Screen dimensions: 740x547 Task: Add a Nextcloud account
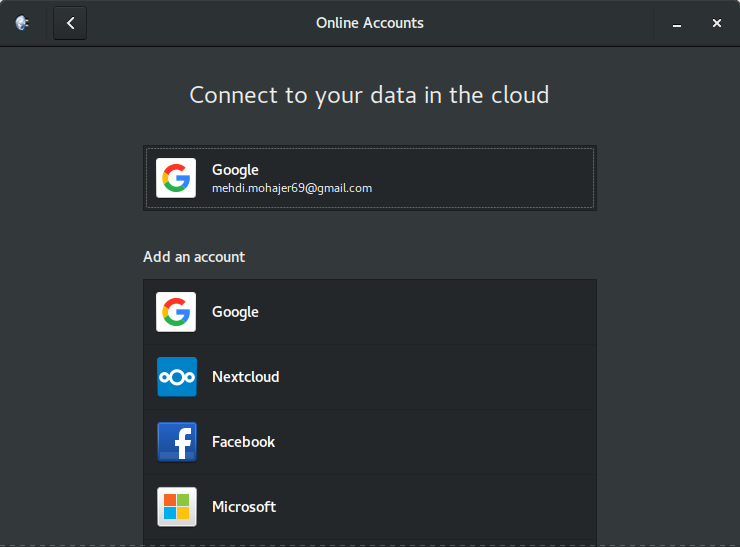click(x=370, y=377)
